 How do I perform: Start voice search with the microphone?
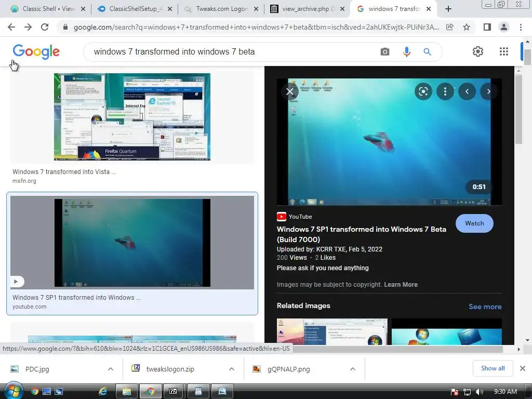tap(406, 52)
